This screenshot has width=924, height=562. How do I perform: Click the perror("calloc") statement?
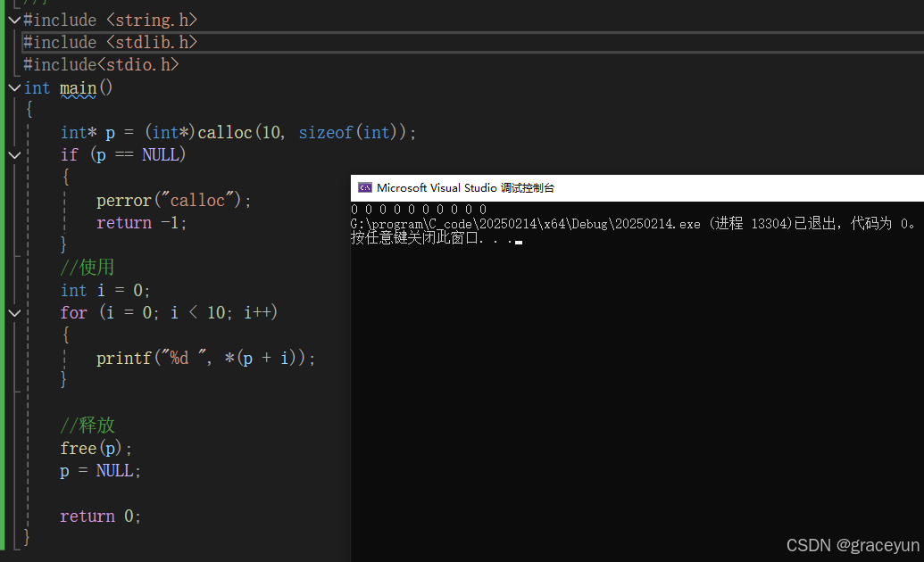174,201
